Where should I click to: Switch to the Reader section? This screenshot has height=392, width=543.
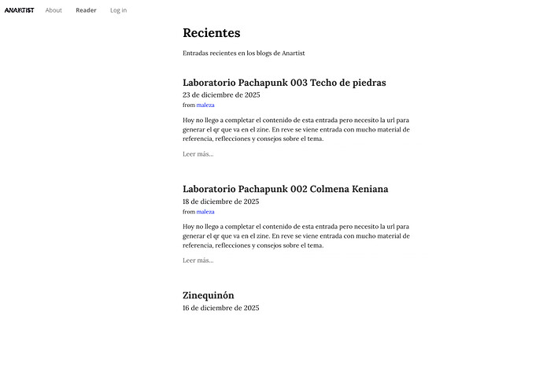86,10
